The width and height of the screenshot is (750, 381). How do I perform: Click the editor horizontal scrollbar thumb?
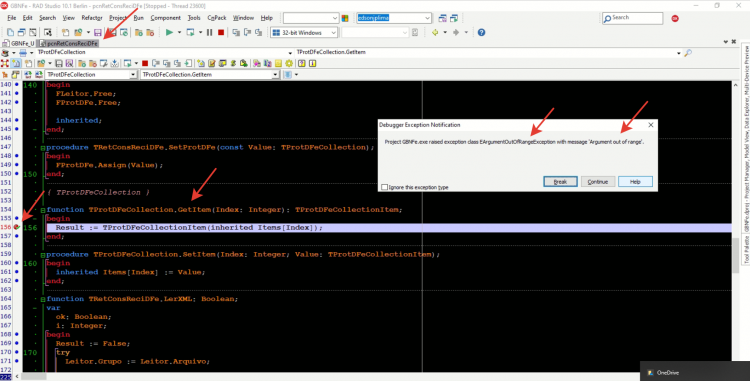[x=33, y=377]
